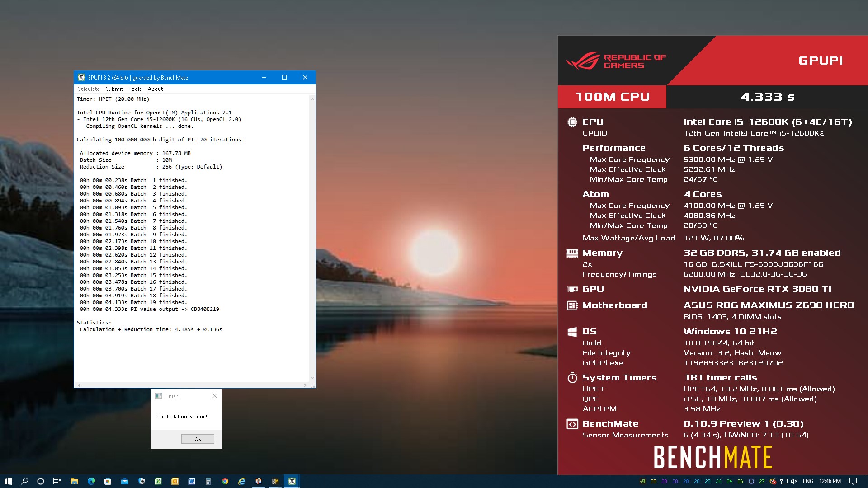Maximize the GPUPI window
868x488 pixels.
tap(284, 77)
